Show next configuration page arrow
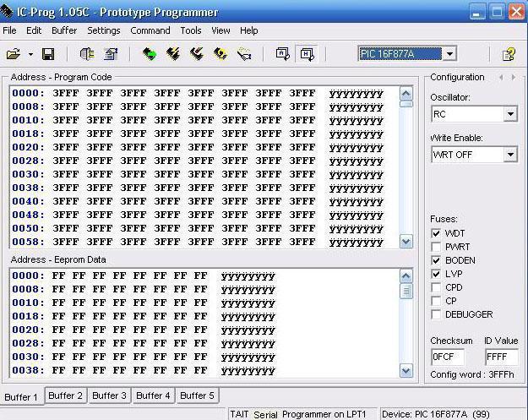Screen dimensions: 528x420 click(513, 77)
